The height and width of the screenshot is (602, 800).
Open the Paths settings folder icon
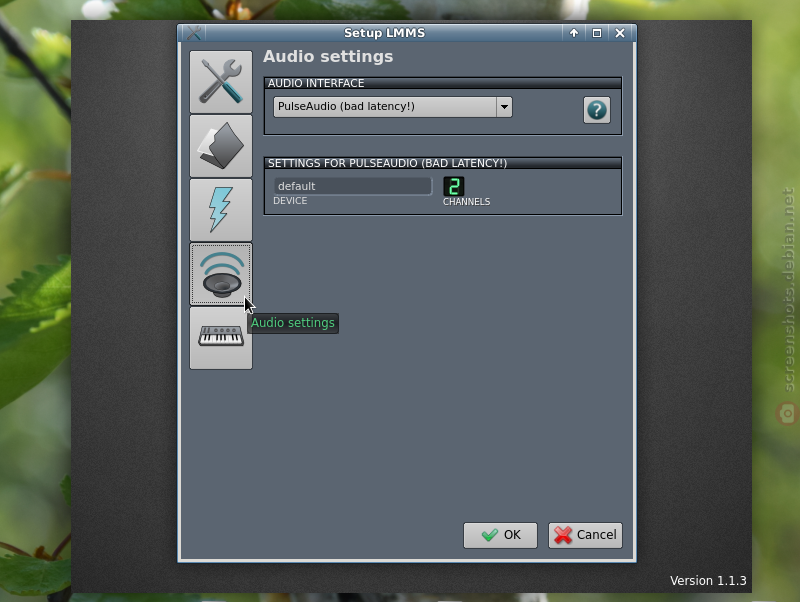[221, 146]
